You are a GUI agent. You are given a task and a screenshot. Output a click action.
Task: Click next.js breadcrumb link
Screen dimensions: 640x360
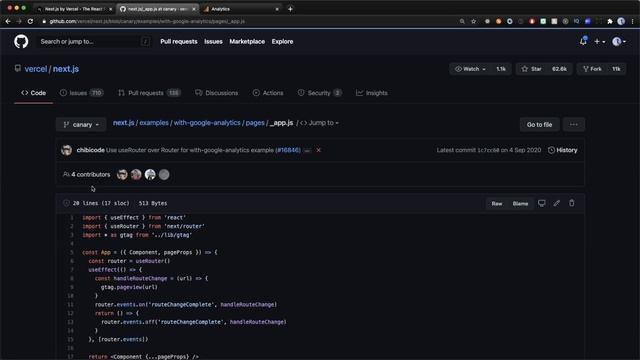click(x=123, y=123)
